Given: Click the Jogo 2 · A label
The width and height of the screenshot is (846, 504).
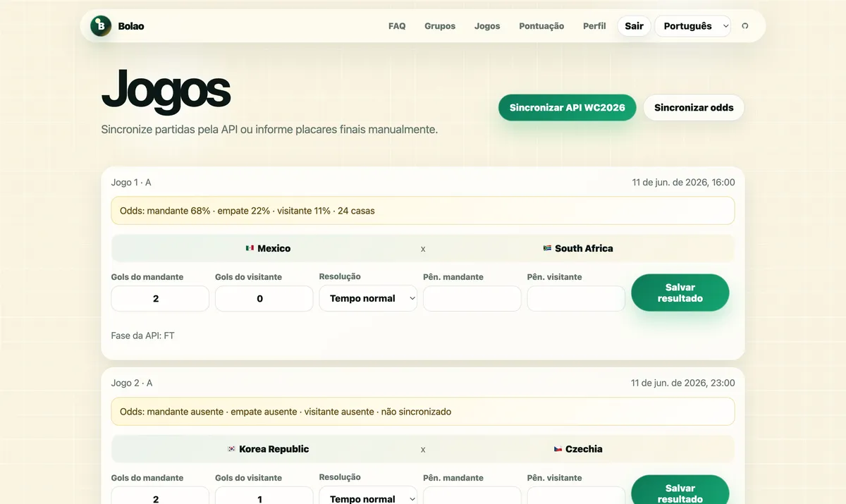Looking at the screenshot, I should pos(132,383).
